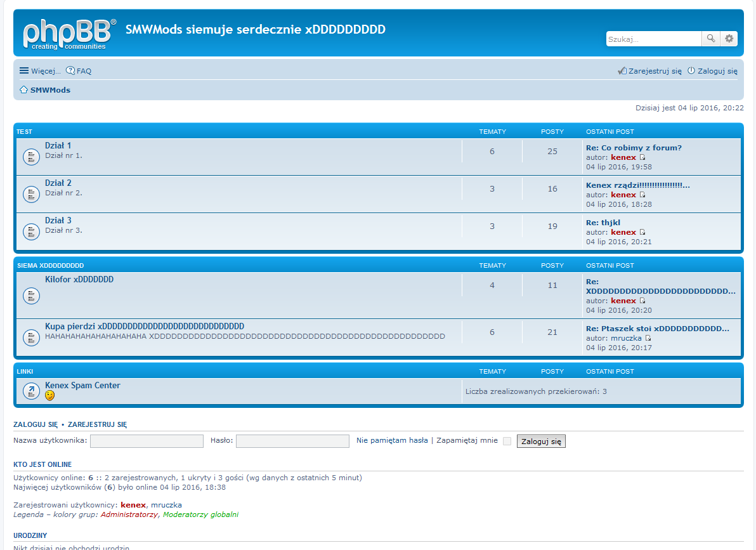756x550 pixels.
Task: Click the Hasło password field
Action: tap(292, 441)
